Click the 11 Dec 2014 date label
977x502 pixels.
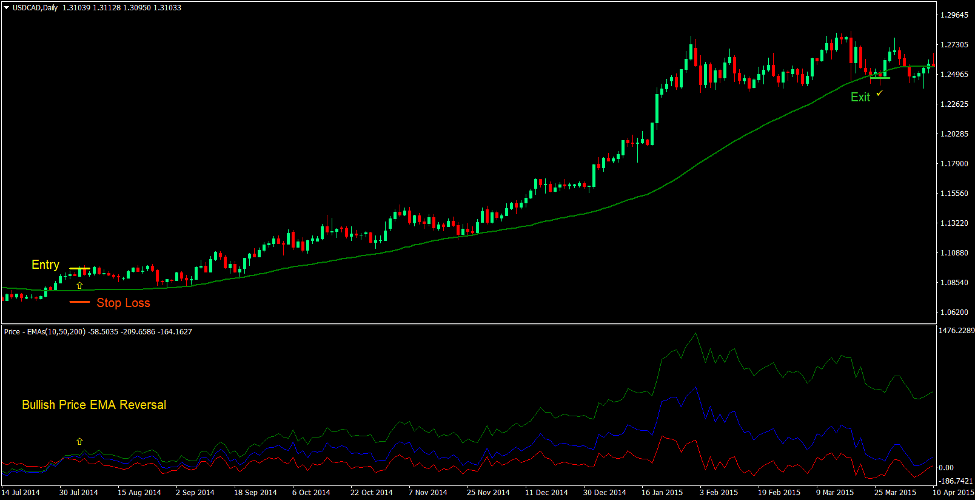(546, 492)
